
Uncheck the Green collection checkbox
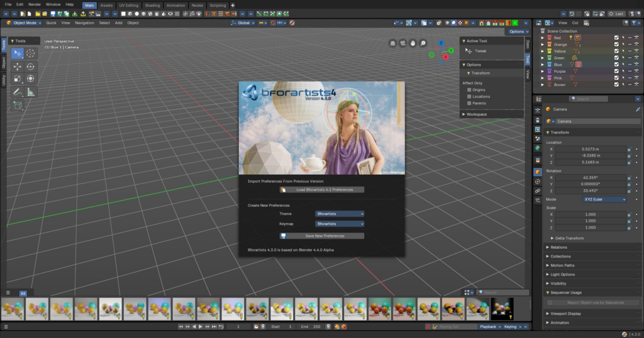click(616, 58)
